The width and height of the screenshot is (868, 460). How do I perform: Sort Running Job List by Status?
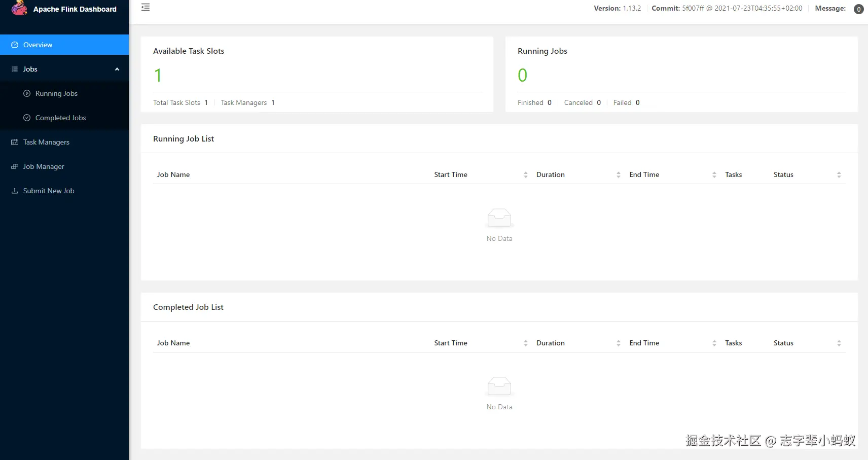pyautogui.click(x=839, y=174)
